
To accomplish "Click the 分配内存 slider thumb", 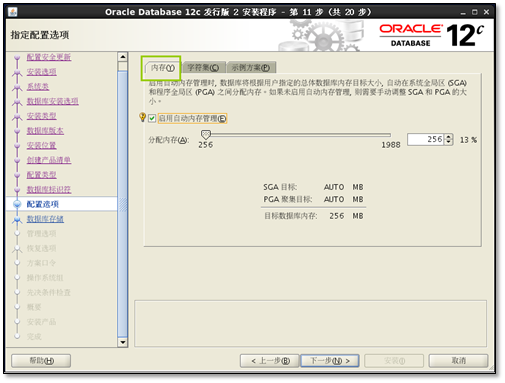I will 206,134.
